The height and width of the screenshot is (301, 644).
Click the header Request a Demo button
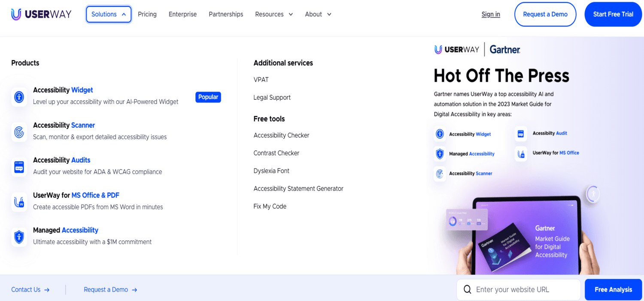(x=545, y=14)
